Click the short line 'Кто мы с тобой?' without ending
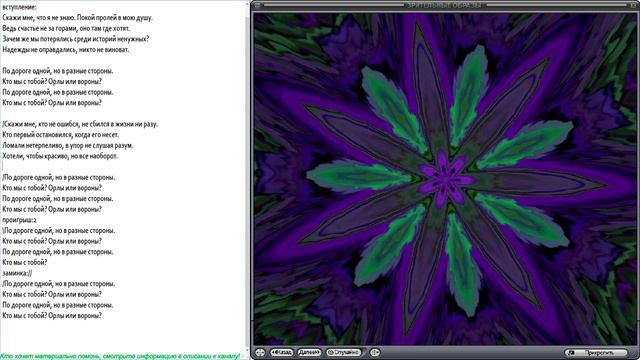The height and width of the screenshot is (360, 640). [24, 262]
